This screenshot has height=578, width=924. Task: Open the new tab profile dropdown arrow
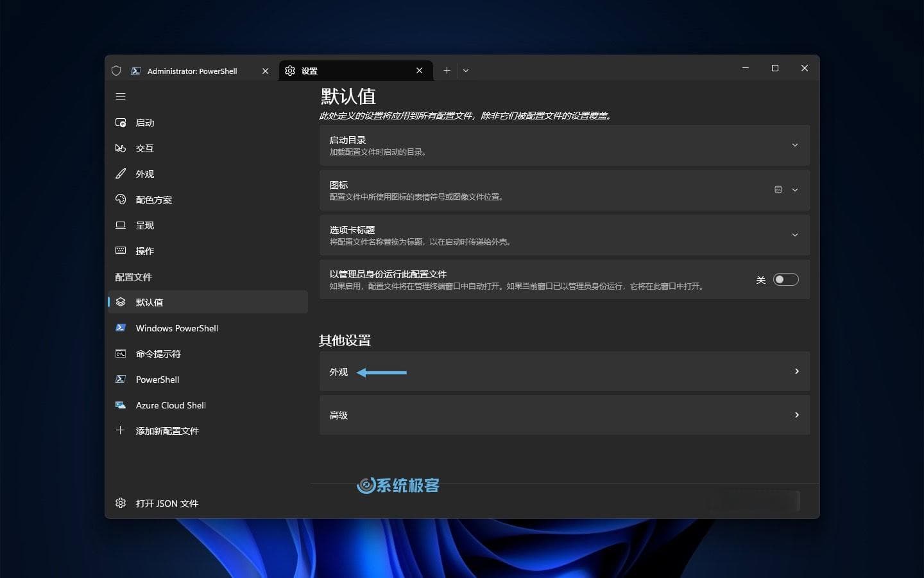466,71
